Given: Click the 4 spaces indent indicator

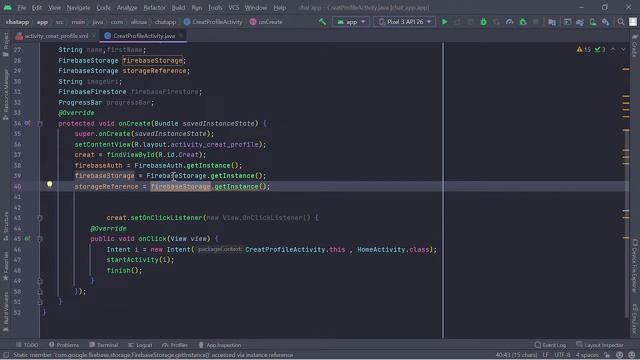Looking at the screenshot, I should (x=587, y=355).
